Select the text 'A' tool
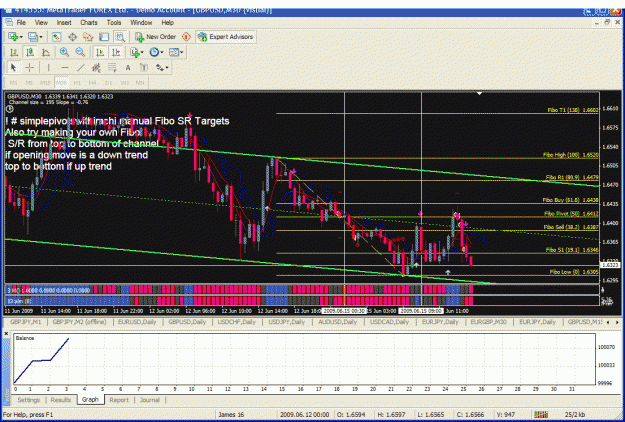 tap(128, 68)
